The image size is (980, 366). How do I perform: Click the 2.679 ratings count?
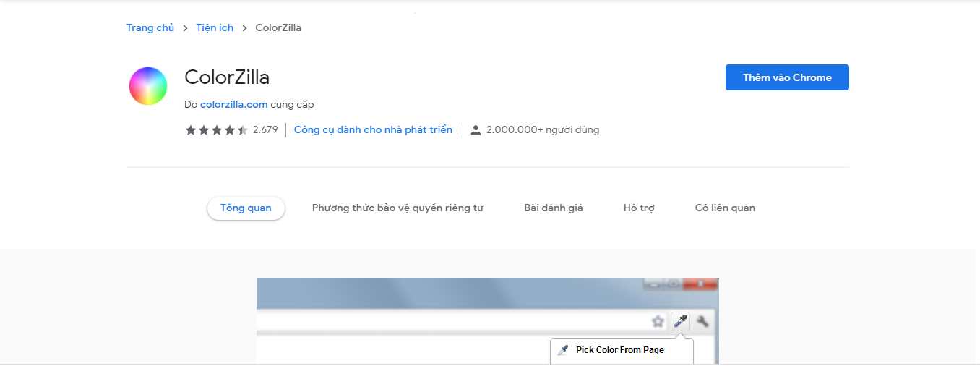(265, 130)
